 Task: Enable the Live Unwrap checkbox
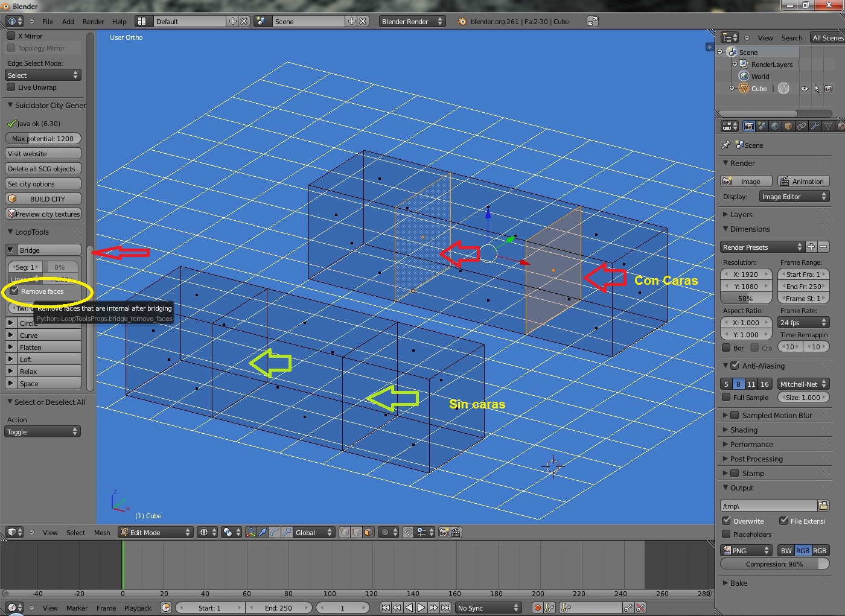pos(11,87)
